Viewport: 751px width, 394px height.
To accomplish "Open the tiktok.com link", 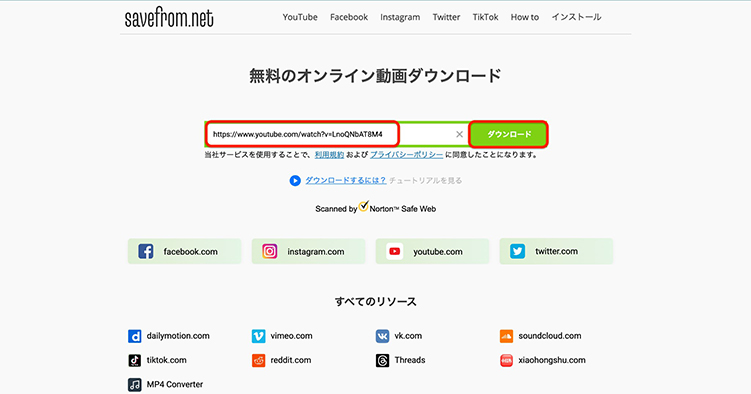I will tap(166, 360).
